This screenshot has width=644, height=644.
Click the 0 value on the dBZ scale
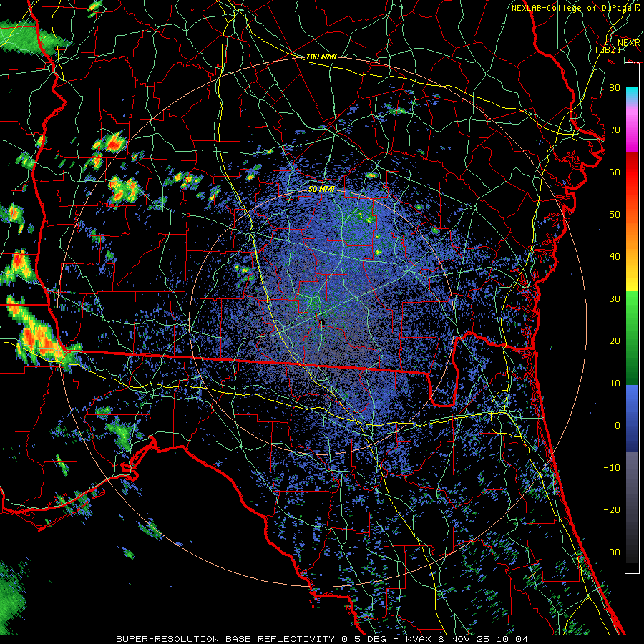618,426
